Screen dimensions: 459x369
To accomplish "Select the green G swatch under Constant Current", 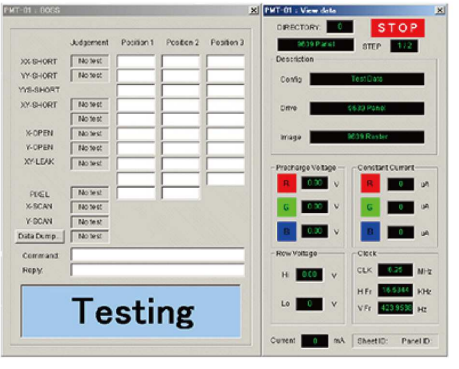I will [x=370, y=207].
